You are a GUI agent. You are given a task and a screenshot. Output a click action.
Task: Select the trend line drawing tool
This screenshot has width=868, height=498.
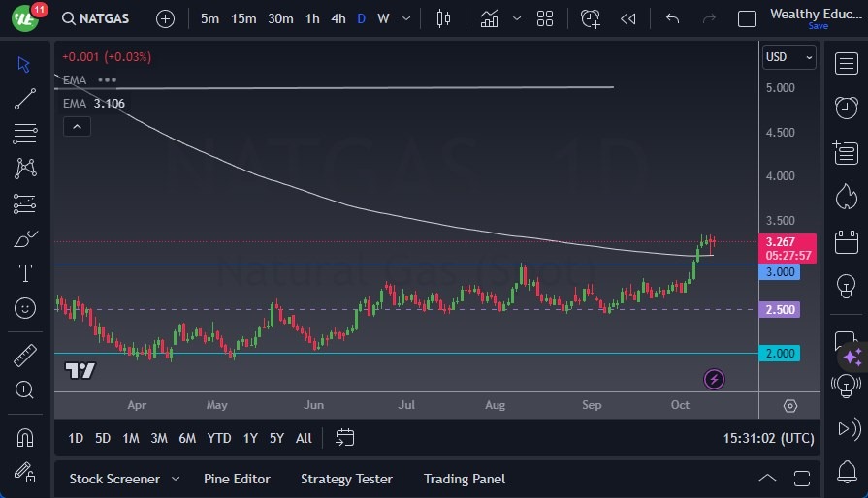(x=25, y=99)
